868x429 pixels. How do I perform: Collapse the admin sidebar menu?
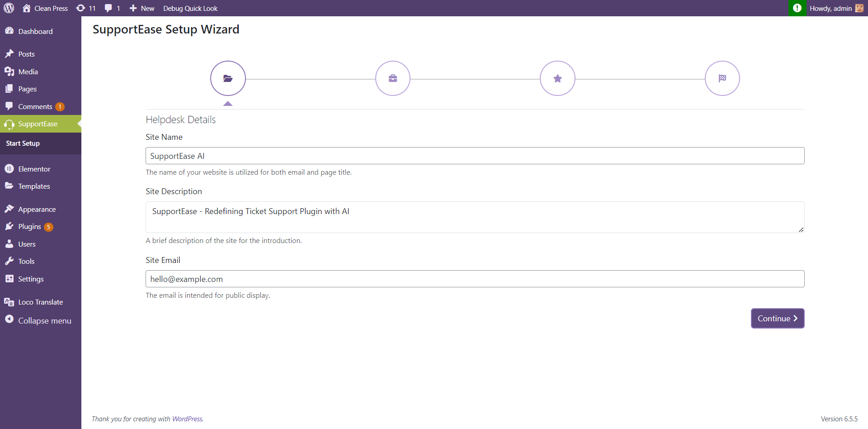click(41, 320)
